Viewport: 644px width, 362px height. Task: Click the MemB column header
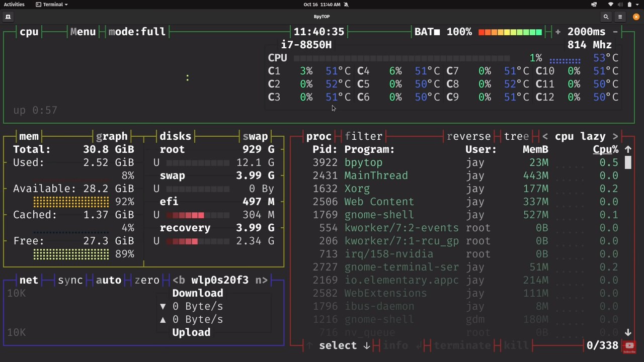pyautogui.click(x=535, y=149)
